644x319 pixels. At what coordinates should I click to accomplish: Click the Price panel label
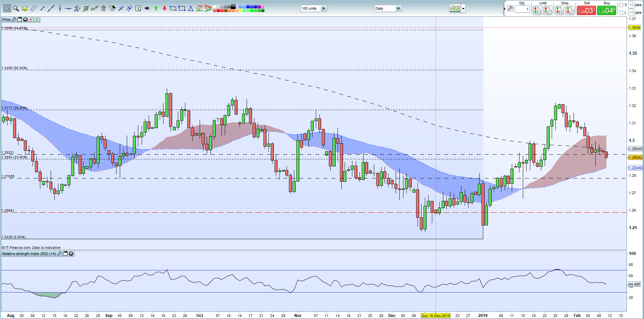(6, 19)
